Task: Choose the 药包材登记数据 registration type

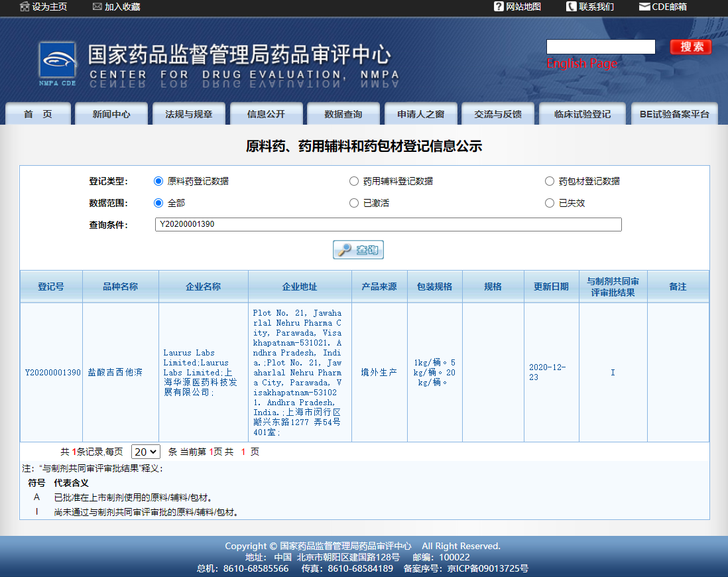Action: 550,180
